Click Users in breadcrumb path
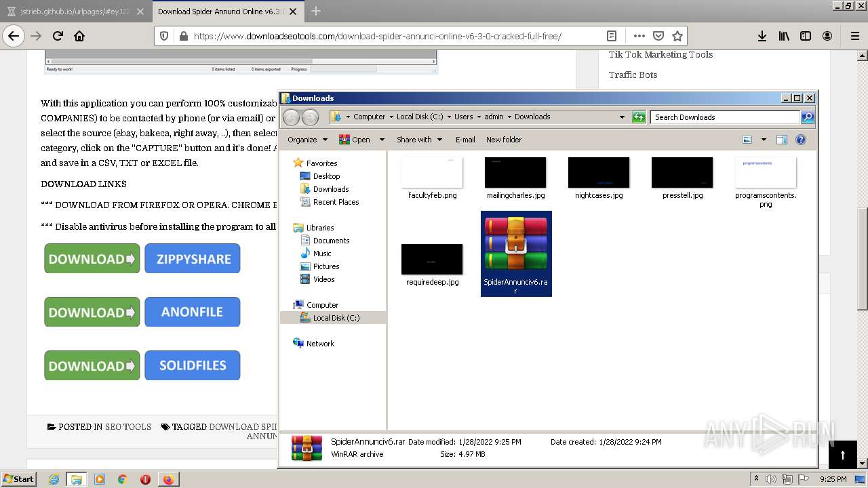This screenshot has height=488, width=868. pyautogui.click(x=464, y=117)
